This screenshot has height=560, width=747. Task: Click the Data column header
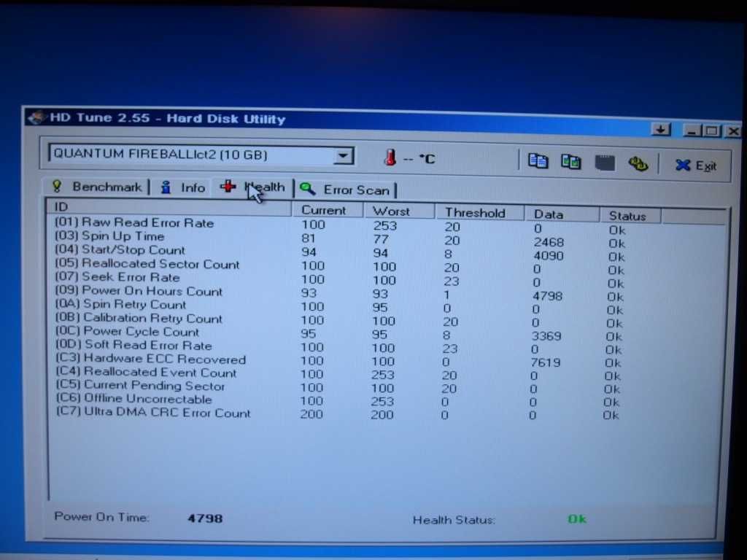(561, 215)
